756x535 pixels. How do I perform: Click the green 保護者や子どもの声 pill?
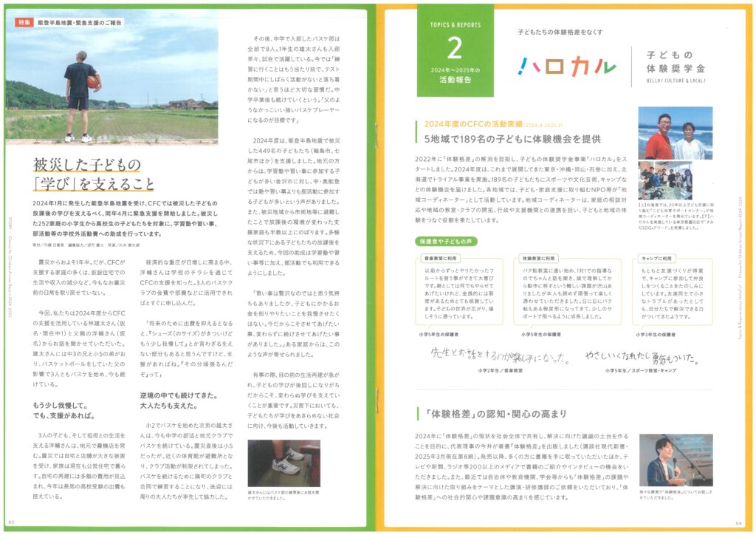click(445, 241)
